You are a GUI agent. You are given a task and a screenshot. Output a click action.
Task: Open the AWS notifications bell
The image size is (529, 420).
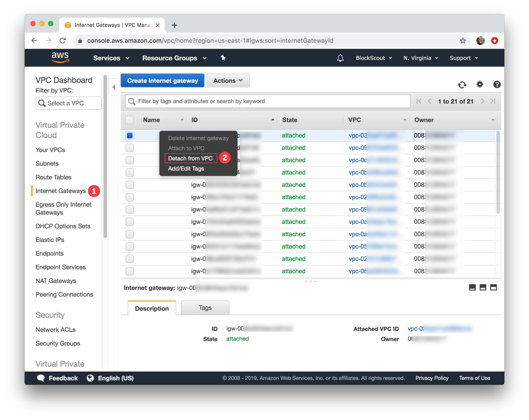point(340,58)
